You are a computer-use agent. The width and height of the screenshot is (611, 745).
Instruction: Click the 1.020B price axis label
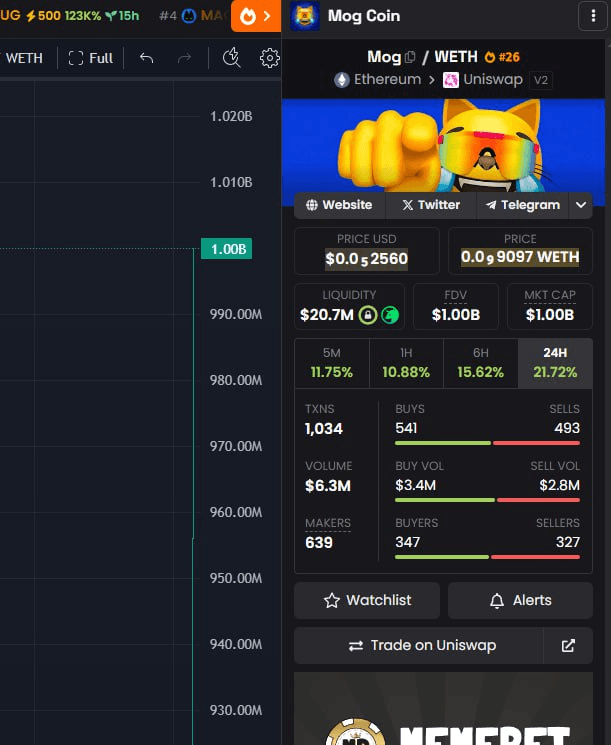point(231,116)
